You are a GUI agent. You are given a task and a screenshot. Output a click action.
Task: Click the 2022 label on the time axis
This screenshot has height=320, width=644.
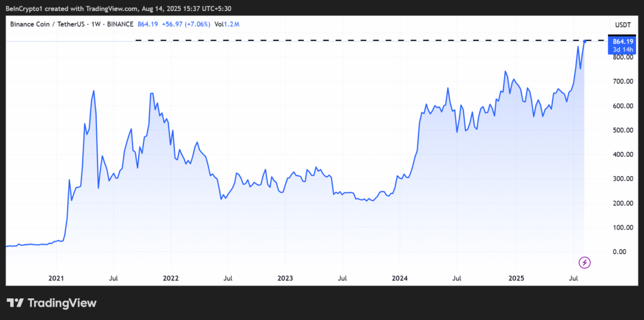click(x=170, y=278)
